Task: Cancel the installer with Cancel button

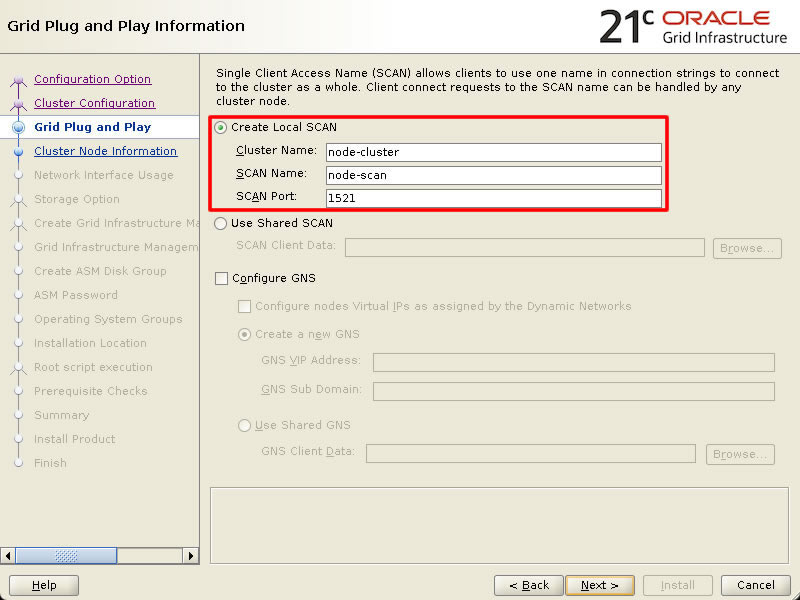Action: (756, 585)
